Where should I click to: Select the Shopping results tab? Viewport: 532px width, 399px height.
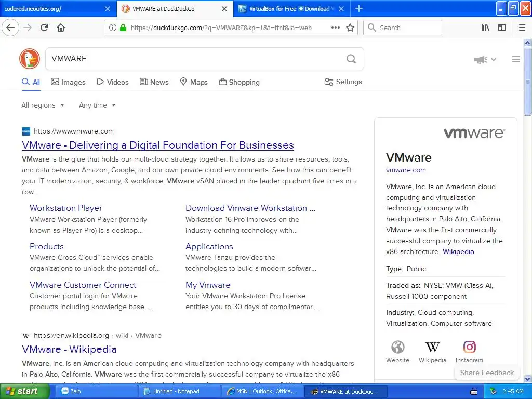239,82
